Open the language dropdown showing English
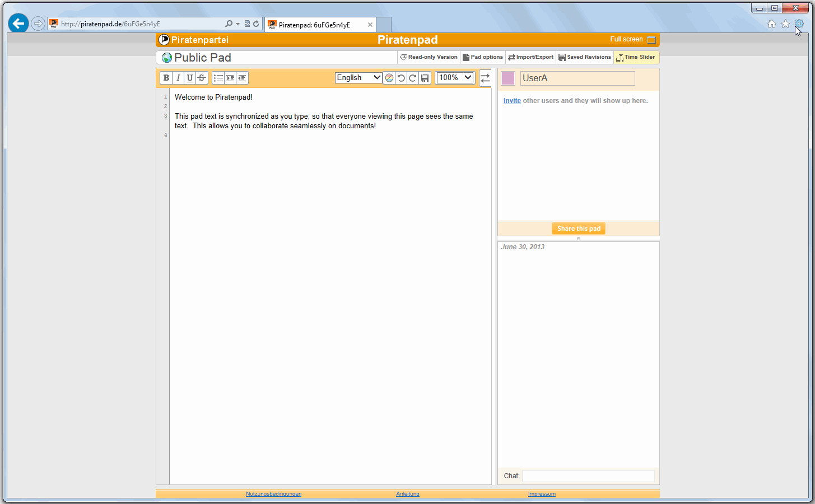Viewport: 815px width, 504px height. point(358,78)
